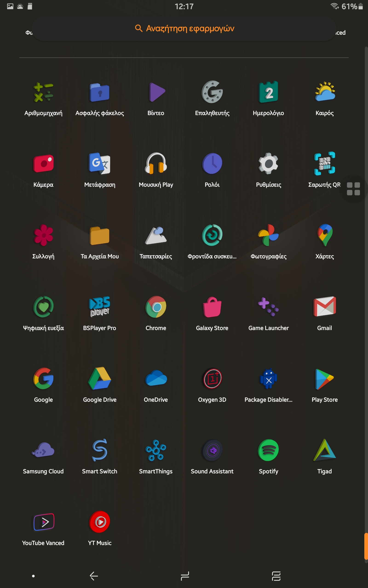Viewport: 368px width, 588px height.
Task: Tap the weather notification icon in status bar
Action: click(20, 6)
